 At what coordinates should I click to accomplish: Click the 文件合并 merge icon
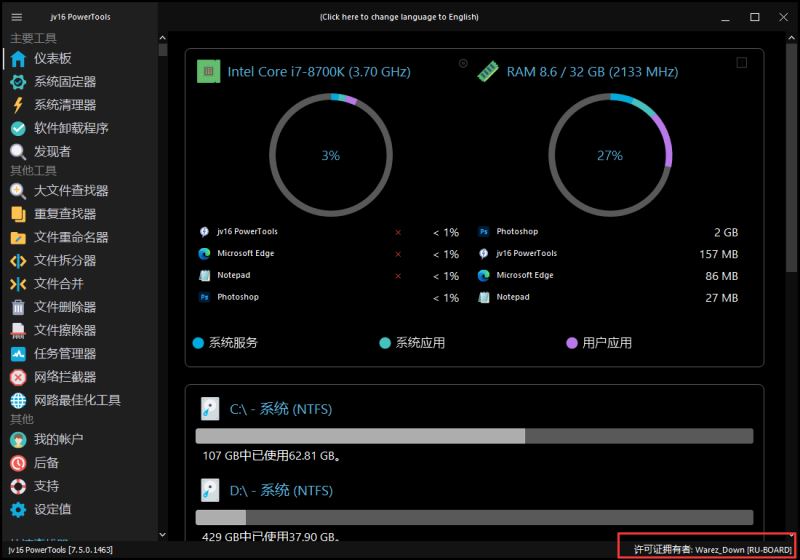click(x=18, y=284)
